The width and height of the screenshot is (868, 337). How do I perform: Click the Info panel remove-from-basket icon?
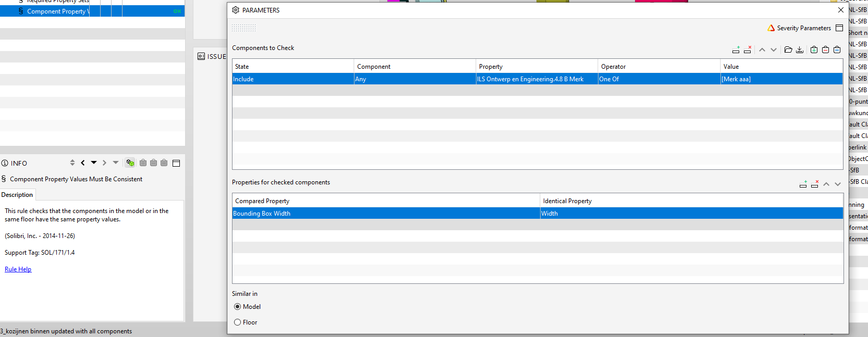[x=153, y=163]
